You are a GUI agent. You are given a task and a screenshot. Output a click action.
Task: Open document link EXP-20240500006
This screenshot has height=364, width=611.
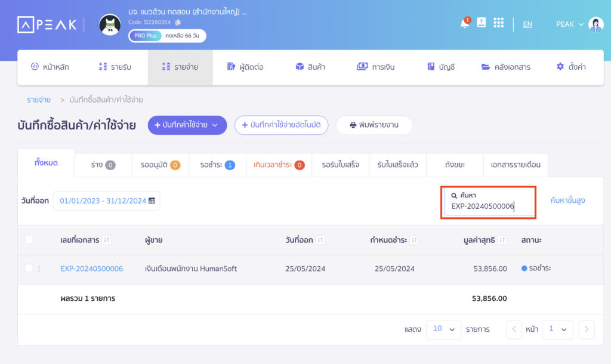coord(91,269)
